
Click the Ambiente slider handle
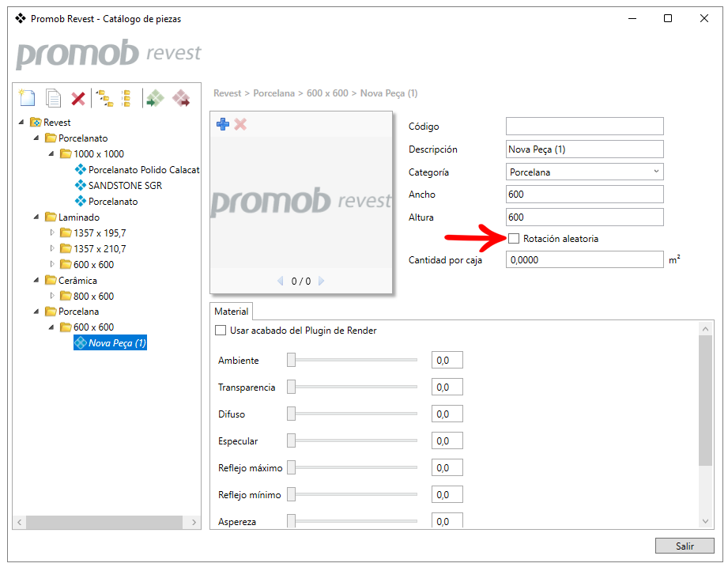pyautogui.click(x=291, y=360)
